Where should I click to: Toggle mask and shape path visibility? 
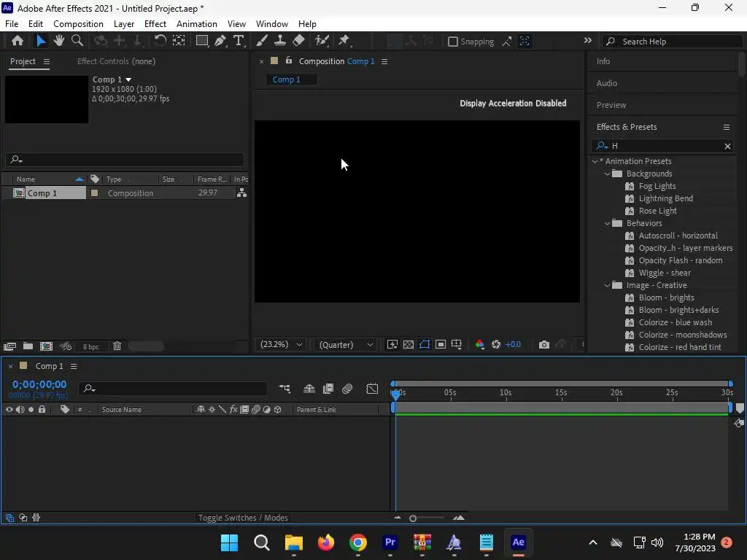pos(425,344)
